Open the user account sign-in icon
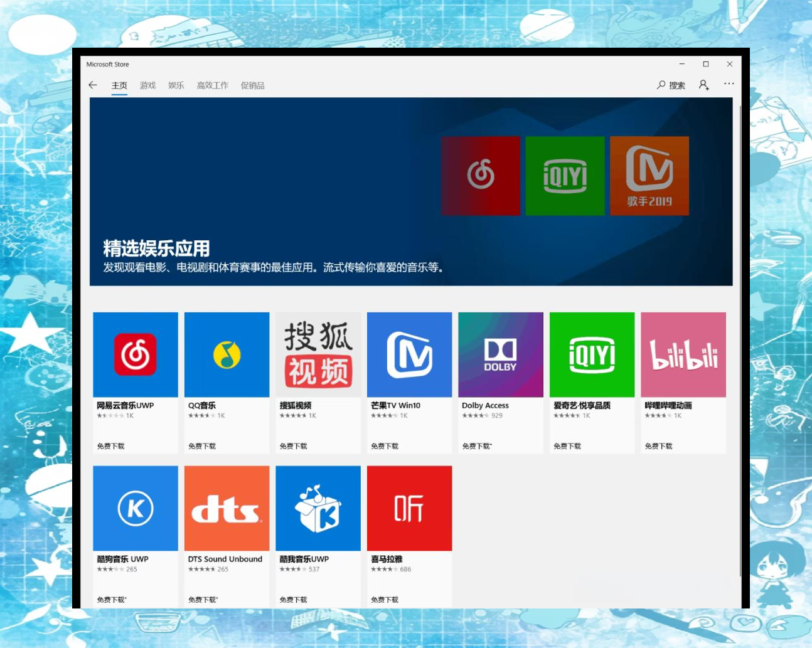This screenshot has height=648, width=812. (x=704, y=85)
